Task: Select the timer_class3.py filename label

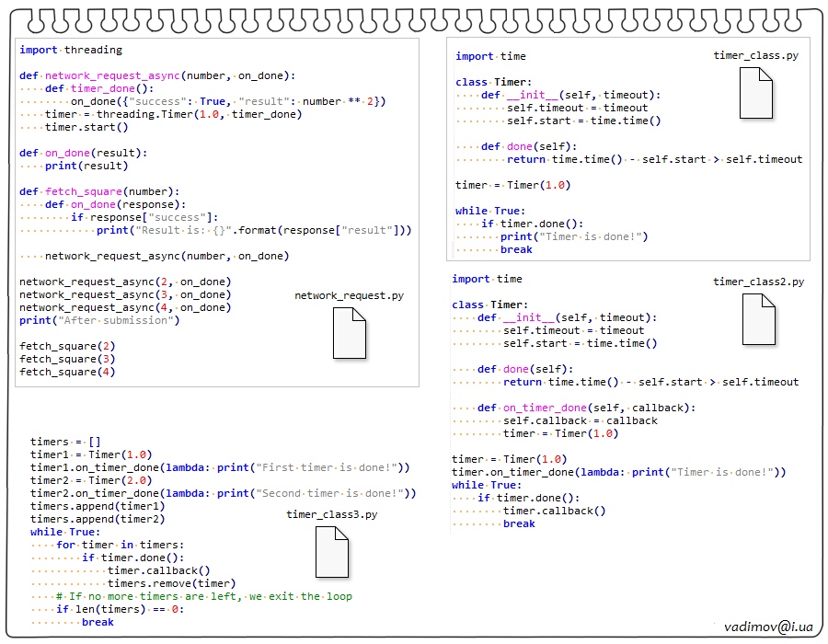Action: click(331, 514)
